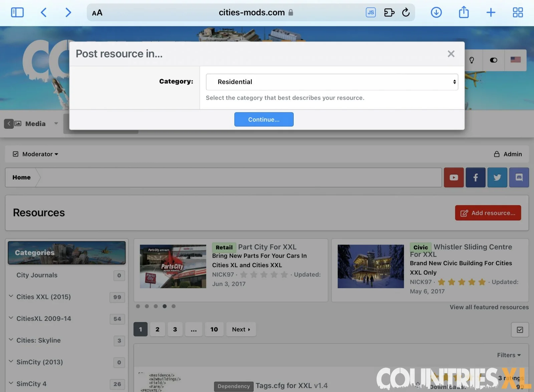Open the AA reader text options
534x392 pixels.
(97, 13)
